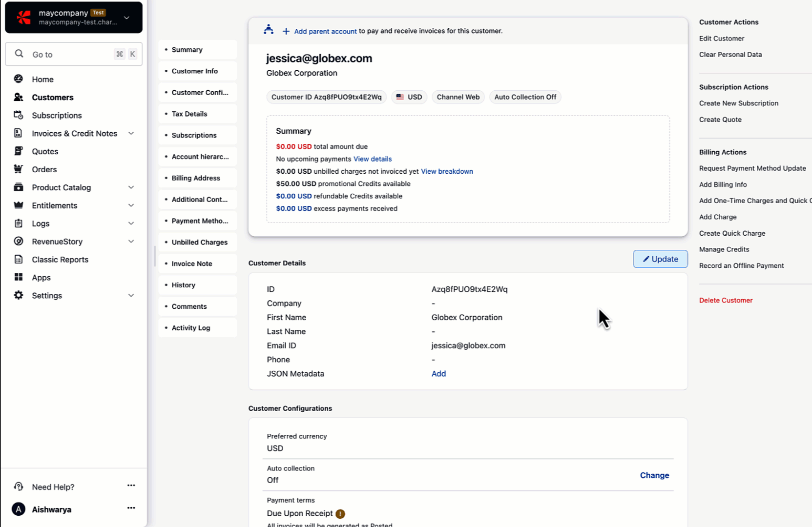Viewport: 812px width, 527px height.
Task: Click the Entitlements crown icon
Action: tap(19, 205)
